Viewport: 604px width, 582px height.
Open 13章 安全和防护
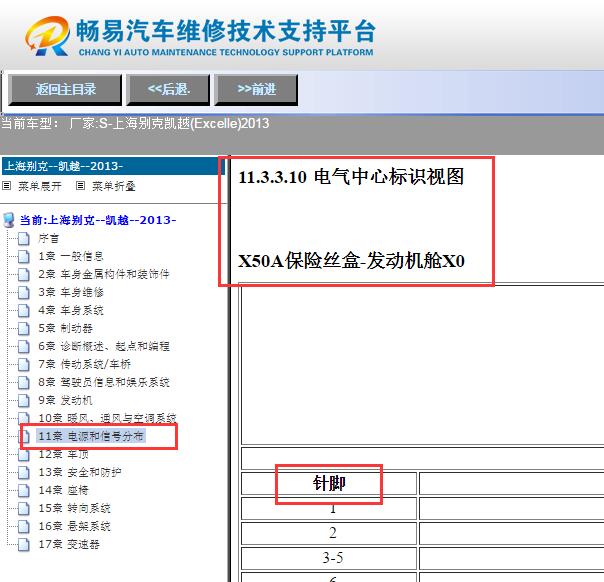(x=80, y=472)
